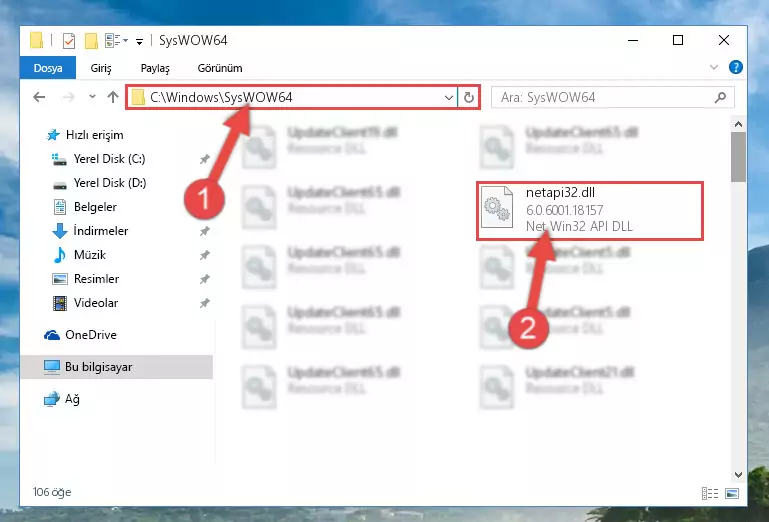Switch to large icons view in status bar
Viewport: 769px width, 522px height.
tap(732, 493)
